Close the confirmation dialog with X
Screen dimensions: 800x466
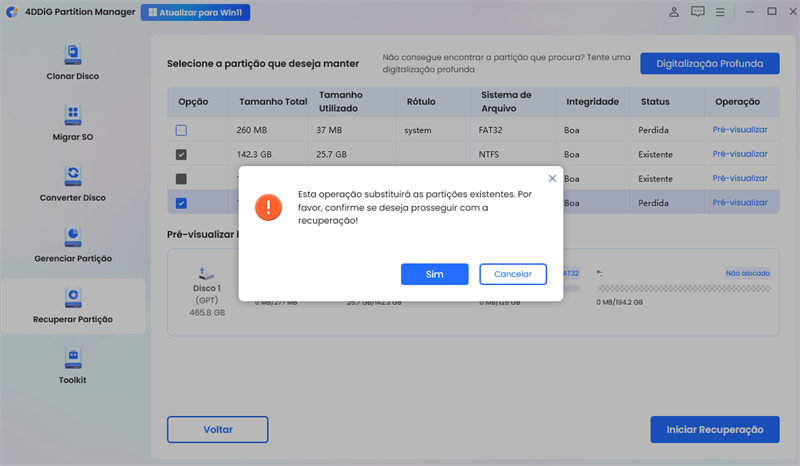pyautogui.click(x=552, y=178)
